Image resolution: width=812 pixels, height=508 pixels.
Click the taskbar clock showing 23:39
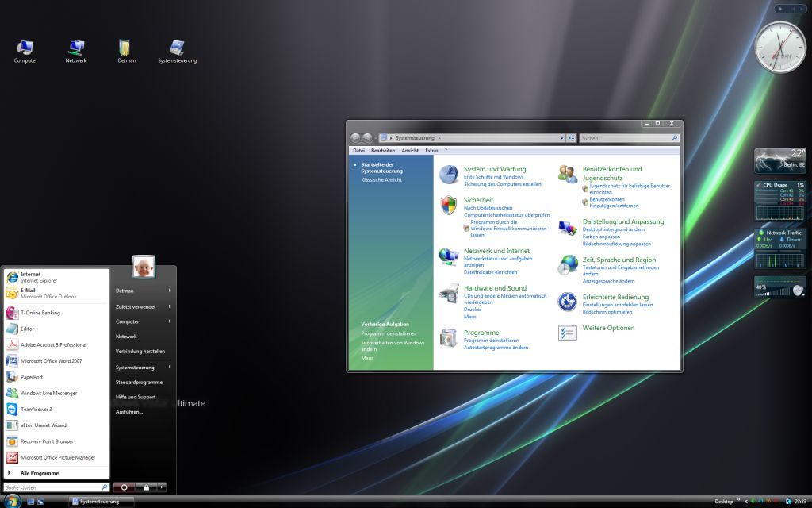point(801,502)
